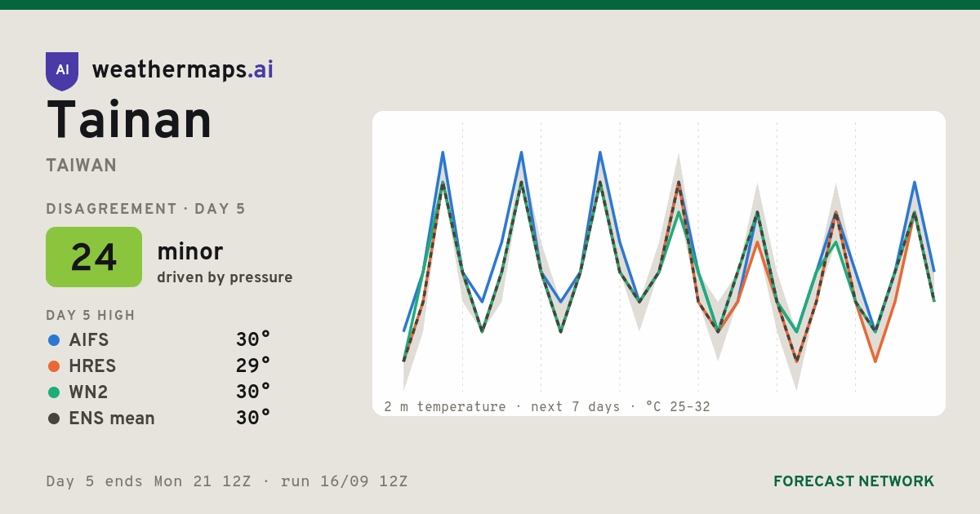This screenshot has width=980, height=514.
Task: Open the weathermaps.ai site name link
Action: (x=183, y=70)
